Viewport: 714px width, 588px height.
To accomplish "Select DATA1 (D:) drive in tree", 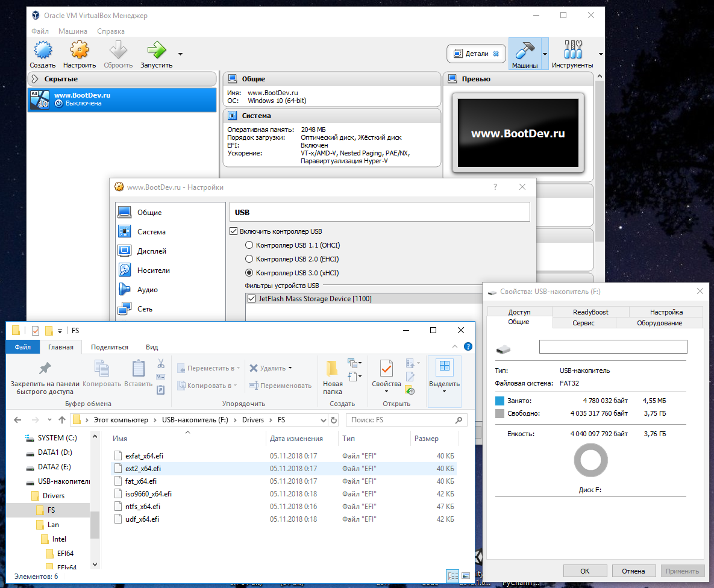I will pos(55,452).
